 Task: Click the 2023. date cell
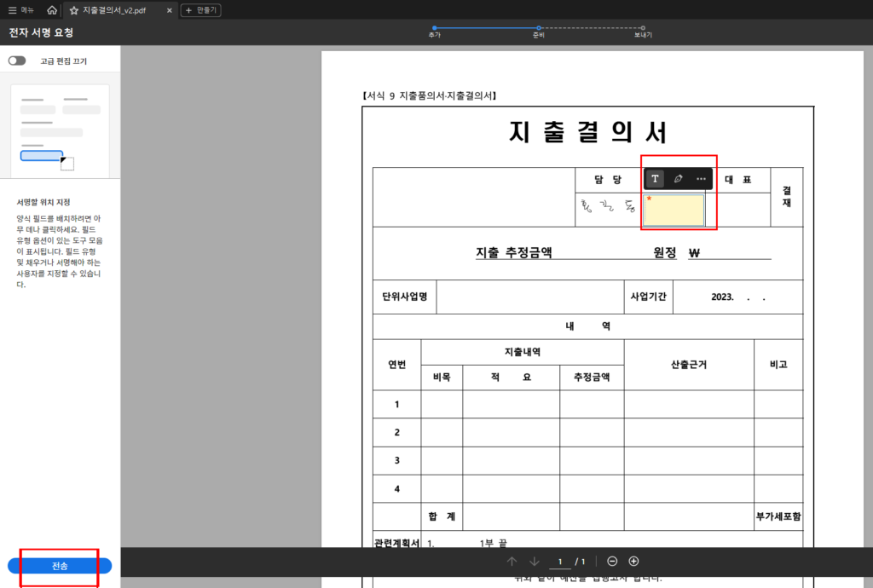738,297
